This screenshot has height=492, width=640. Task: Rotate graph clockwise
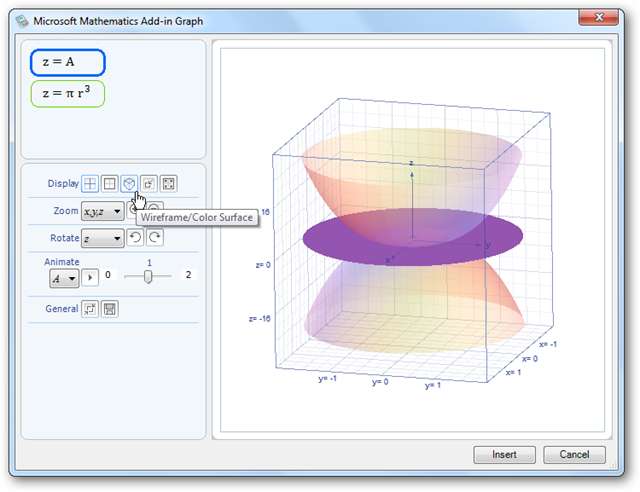[155, 237]
